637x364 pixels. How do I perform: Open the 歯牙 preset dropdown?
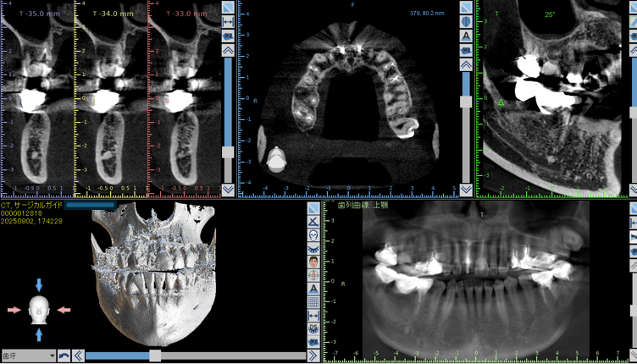pos(28,356)
